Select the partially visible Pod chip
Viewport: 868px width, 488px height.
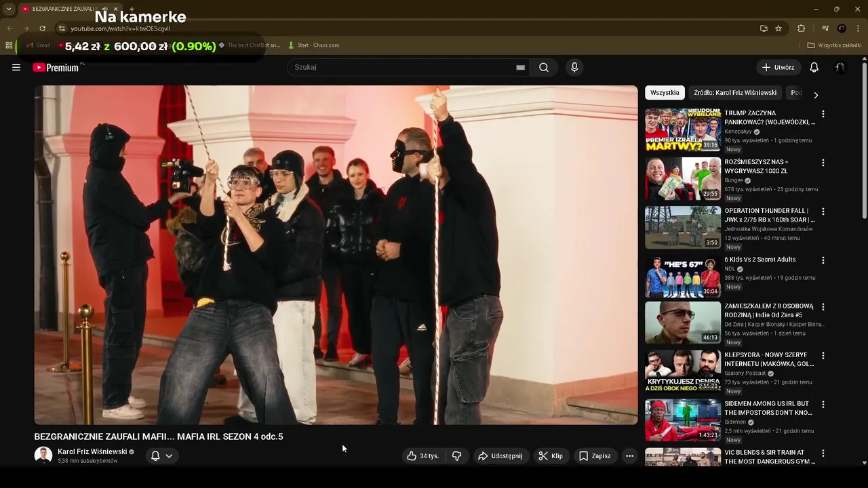796,93
